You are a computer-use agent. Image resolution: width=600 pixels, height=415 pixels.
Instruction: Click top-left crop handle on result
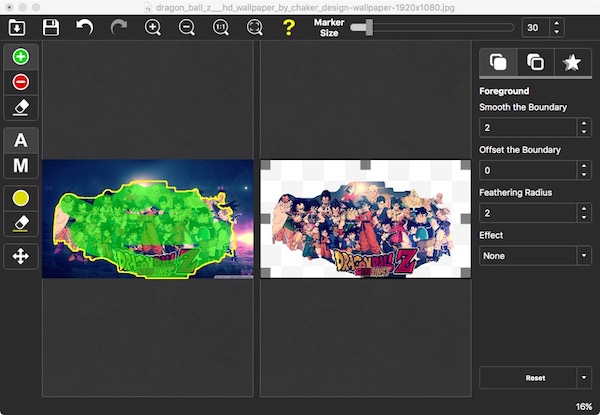click(x=266, y=165)
